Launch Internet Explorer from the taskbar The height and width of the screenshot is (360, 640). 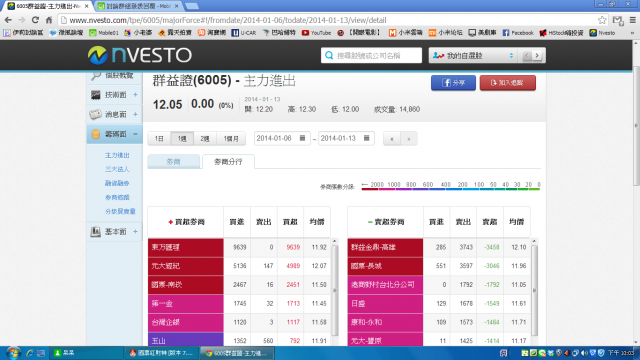click(x=29, y=353)
